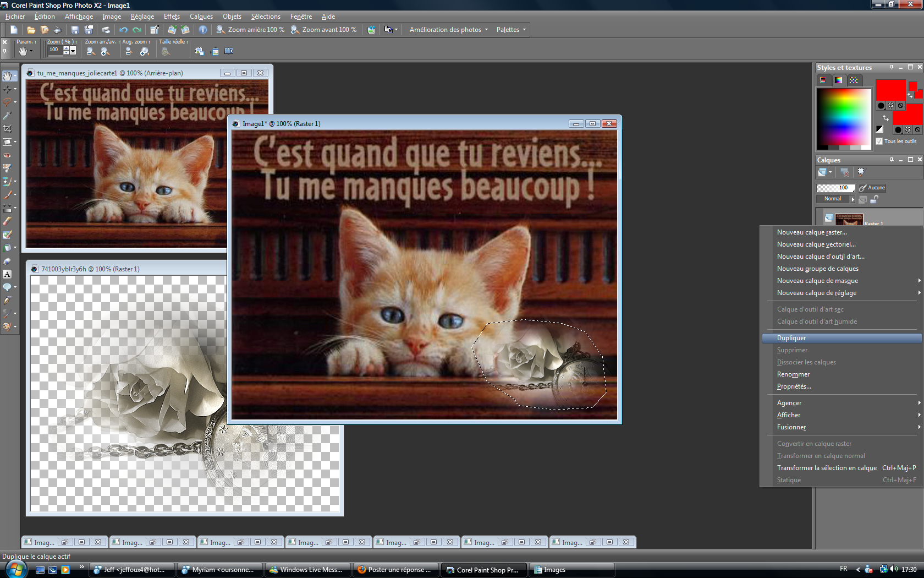Viewport: 924px width, 578px height.
Task: Open the Calques menu in menu bar
Action: tap(201, 17)
